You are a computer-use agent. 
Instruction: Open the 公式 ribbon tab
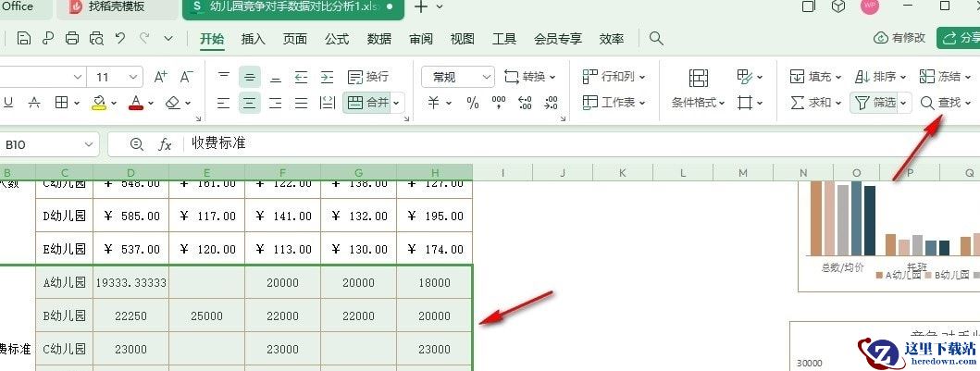pos(337,39)
